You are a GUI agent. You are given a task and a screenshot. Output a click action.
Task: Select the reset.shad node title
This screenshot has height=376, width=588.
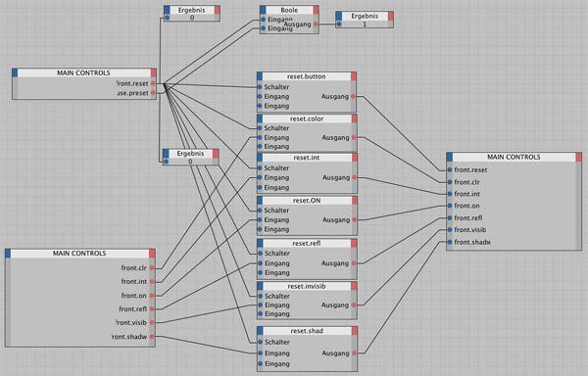(x=307, y=331)
